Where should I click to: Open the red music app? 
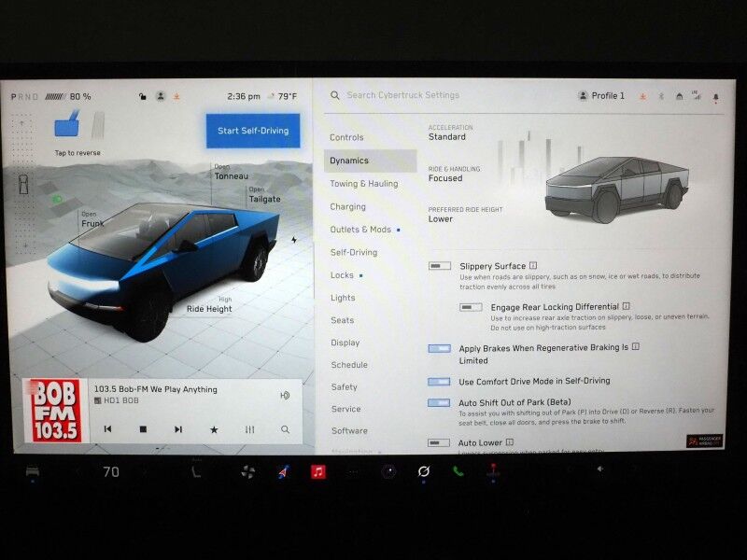pyautogui.click(x=318, y=472)
